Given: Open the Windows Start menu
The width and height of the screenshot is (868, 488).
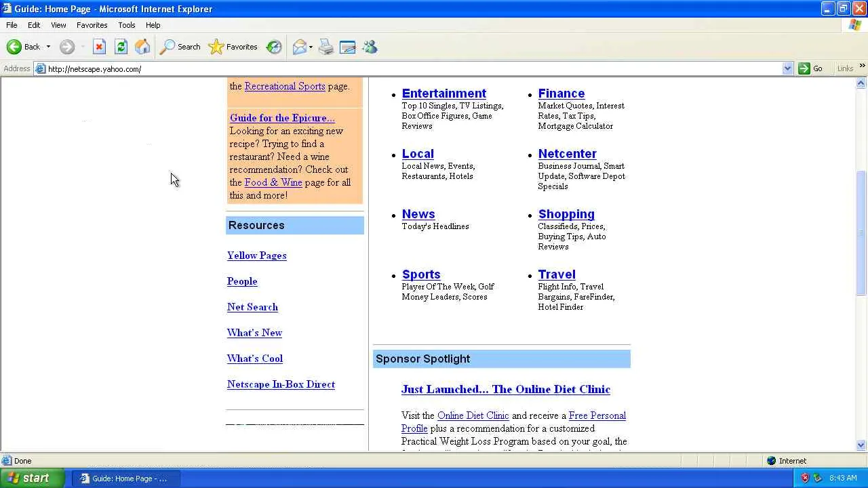Looking at the screenshot, I should pyautogui.click(x=33, y=478).
